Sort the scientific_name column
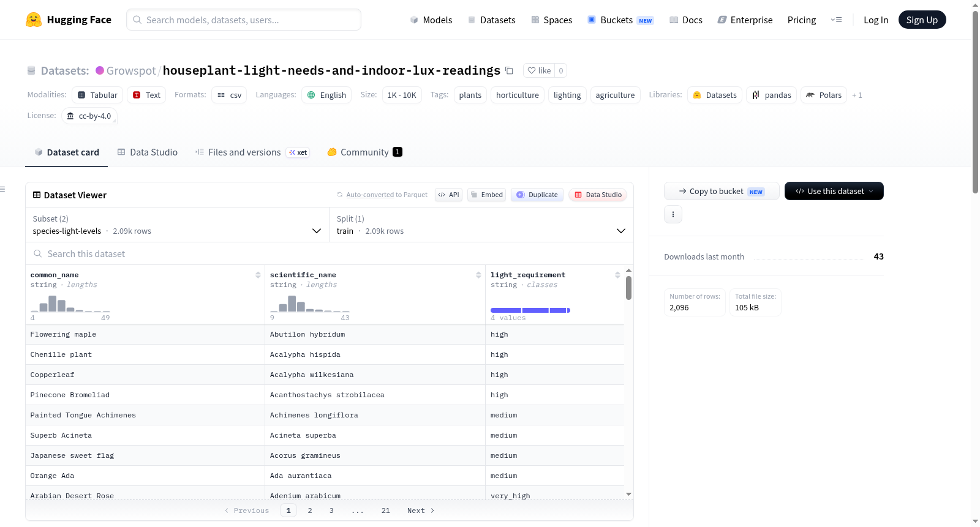 [x=478, y=275]
